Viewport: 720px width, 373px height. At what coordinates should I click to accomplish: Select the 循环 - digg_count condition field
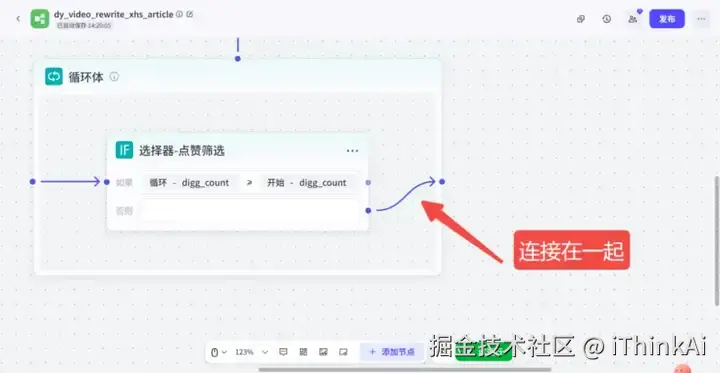point(190,182)
